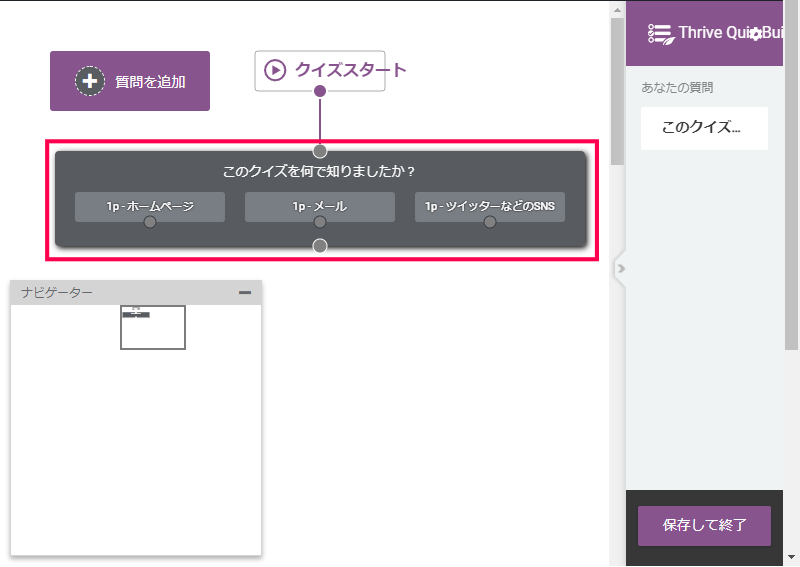Click the play icon beside クイズスタート
The height and width of the screenshot is (567, 800).
274,70
